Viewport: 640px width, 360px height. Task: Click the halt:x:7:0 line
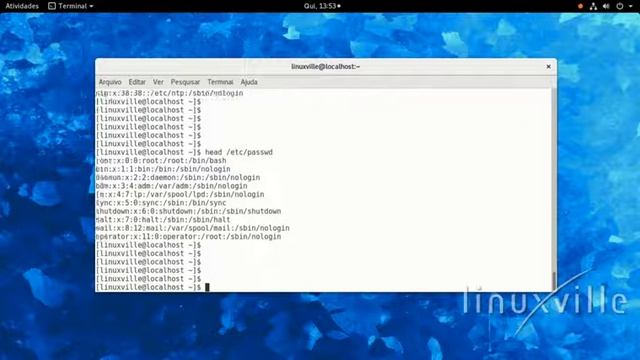[163, 220]
